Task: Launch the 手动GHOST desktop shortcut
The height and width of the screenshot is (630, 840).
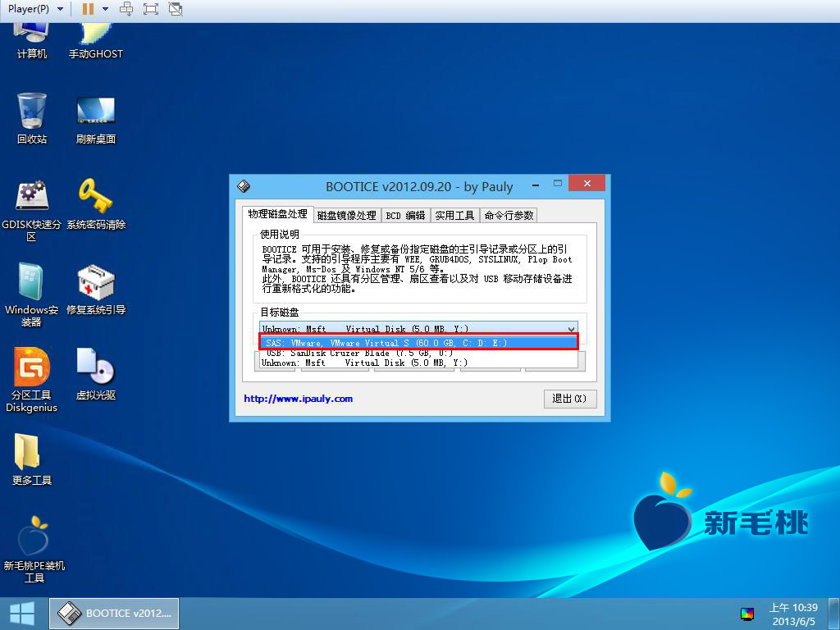Action: pos(96,41)
